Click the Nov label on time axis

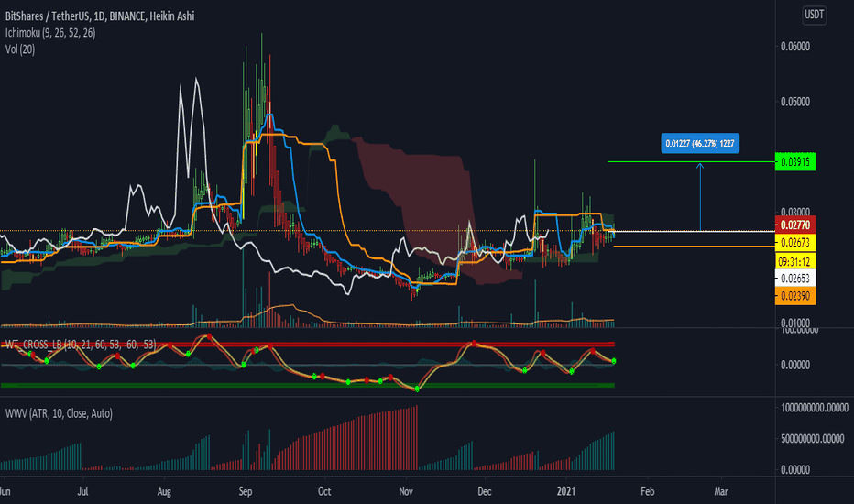(406, 491)
